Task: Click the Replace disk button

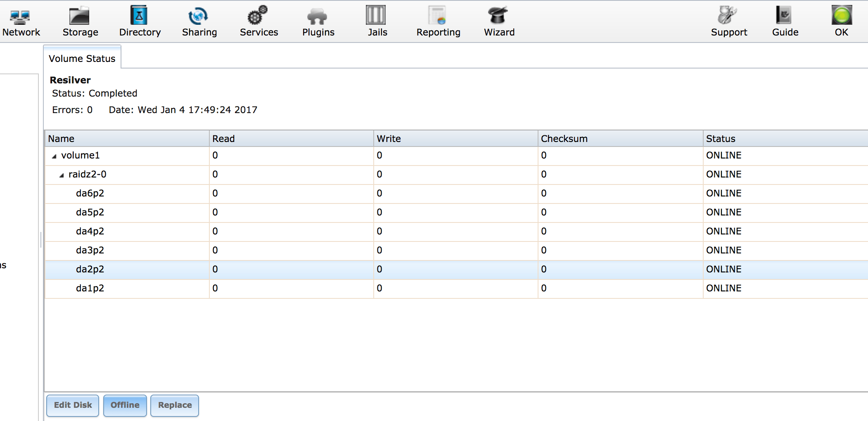Action: [x=175, y=405]
